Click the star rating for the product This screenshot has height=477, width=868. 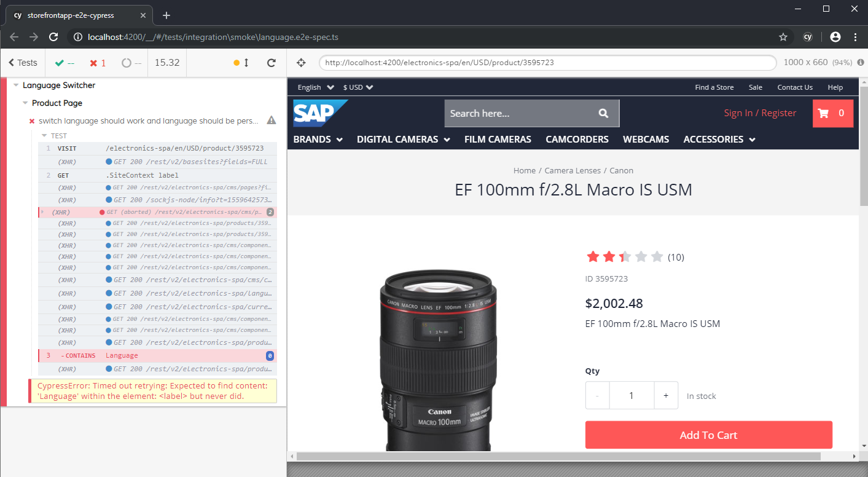click(625, 257)
